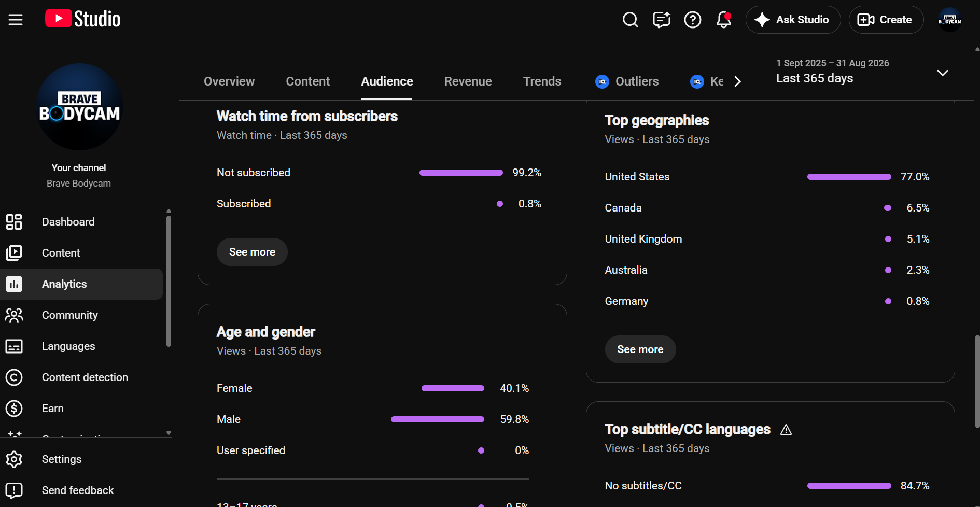Click the sidebar scroll down arrow
This screenshot has width=980, height=507.
click(x=169, y=433)
